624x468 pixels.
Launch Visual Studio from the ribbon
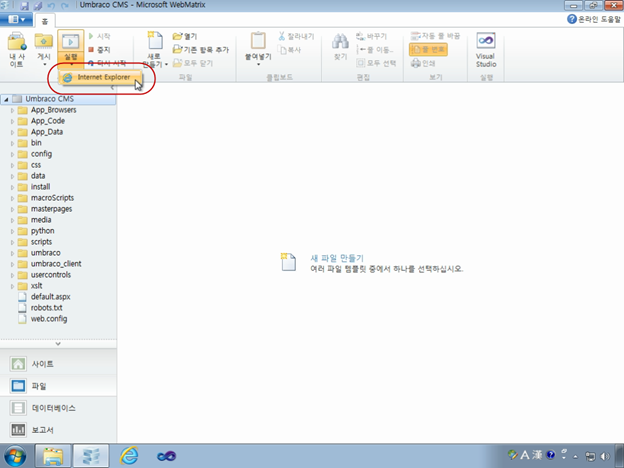tap(486, 49)
